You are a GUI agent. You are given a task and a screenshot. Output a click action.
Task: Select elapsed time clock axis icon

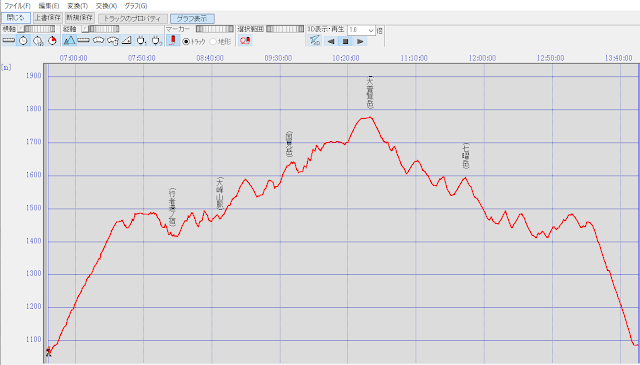coord(38,40)
